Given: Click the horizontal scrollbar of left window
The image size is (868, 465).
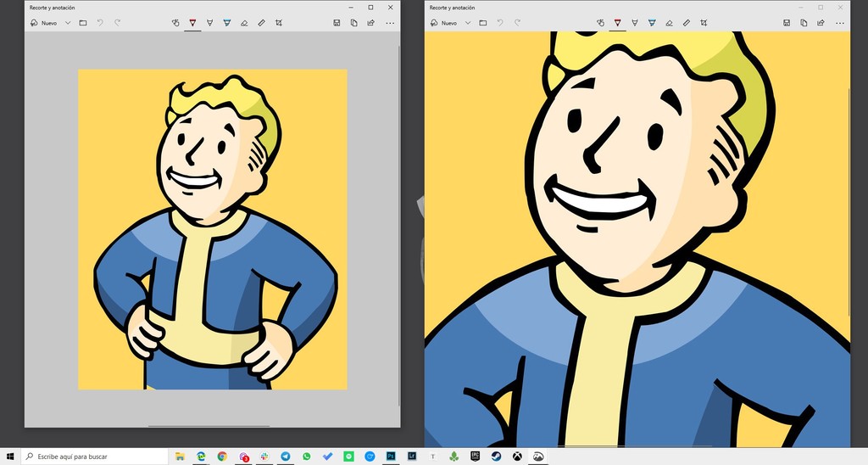Looking at the screenshot, I should (209, 426).
